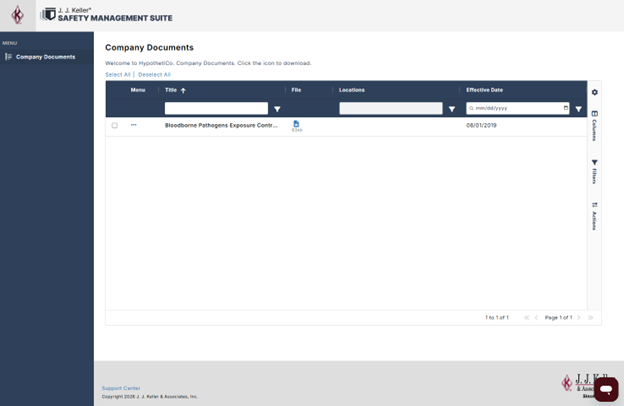This screenshot has height=406, width=624.
Task: Click the File column header
Action: [296, 90]
